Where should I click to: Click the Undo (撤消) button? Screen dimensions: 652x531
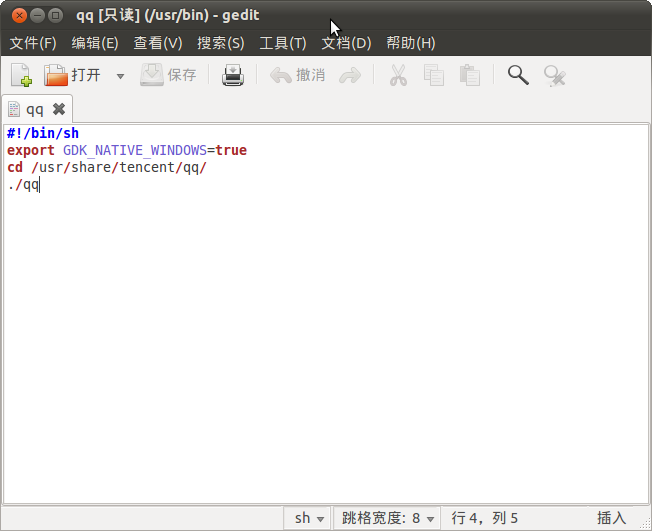(x=297, y=75)
